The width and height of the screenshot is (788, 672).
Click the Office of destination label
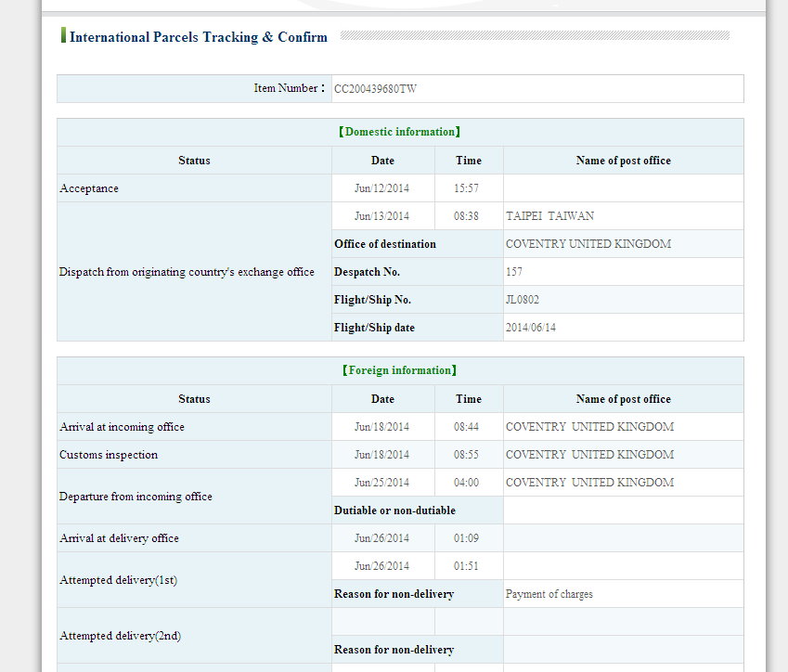pos(385,244)
